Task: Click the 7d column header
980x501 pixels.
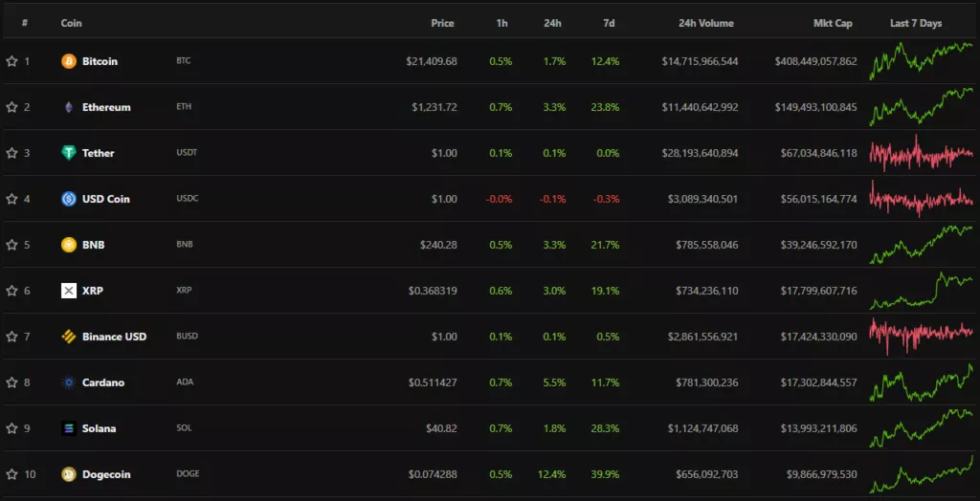Action: click(610, 23)
